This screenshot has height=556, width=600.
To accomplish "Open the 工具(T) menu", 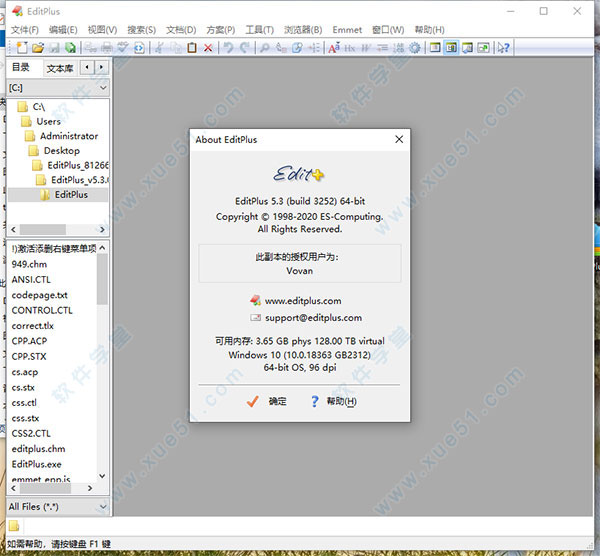I will (260, 30).
